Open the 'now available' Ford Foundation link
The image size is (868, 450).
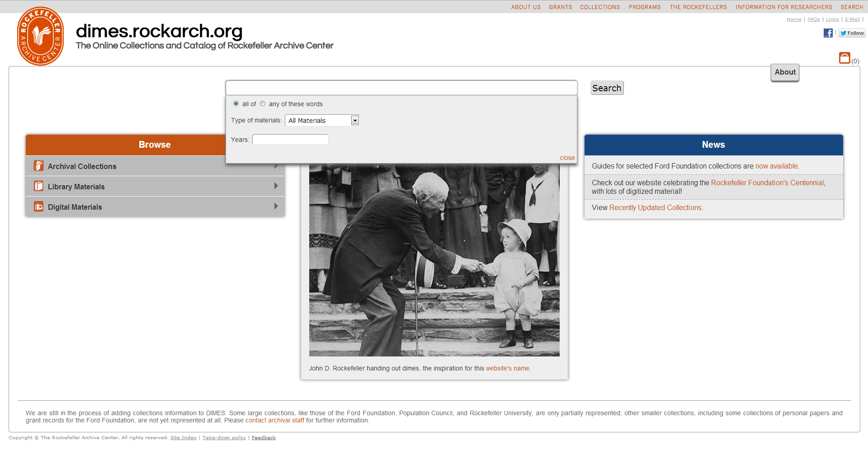coord(776,166)
